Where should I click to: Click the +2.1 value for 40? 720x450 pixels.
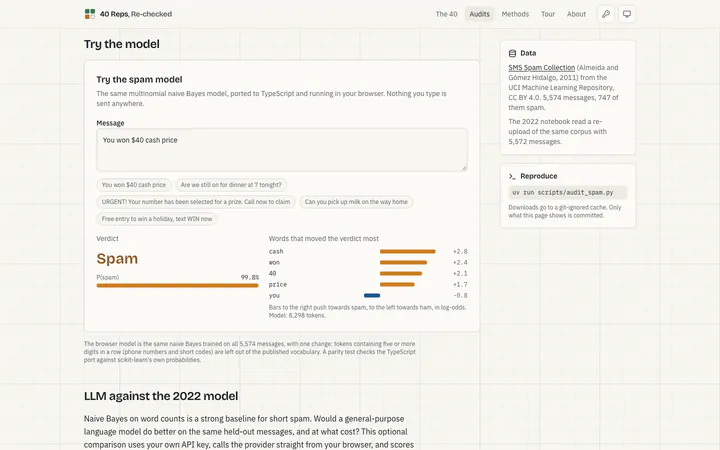coord(460,274)
